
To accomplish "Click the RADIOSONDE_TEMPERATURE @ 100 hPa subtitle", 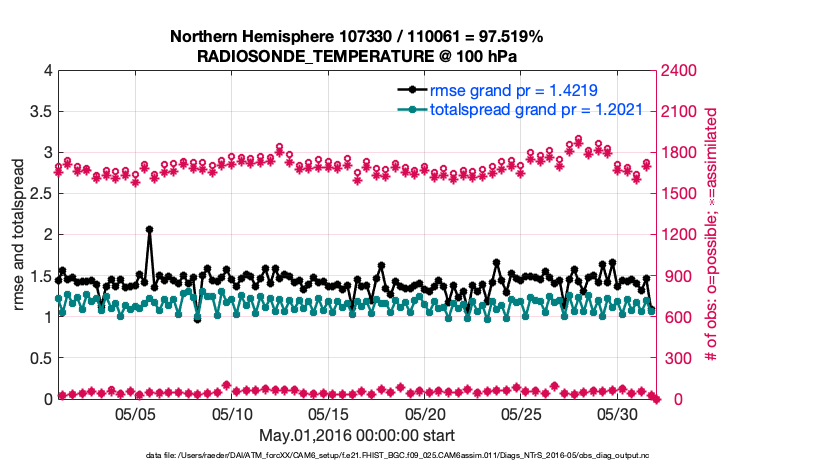I will [356, 56].
